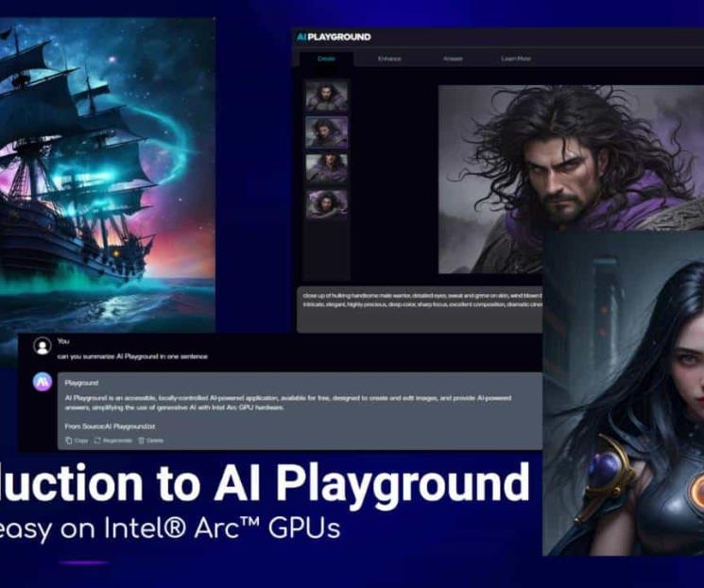
Task: Click the 'From Source:AI Playground.txt' text
Action: [x=110, y=426]
